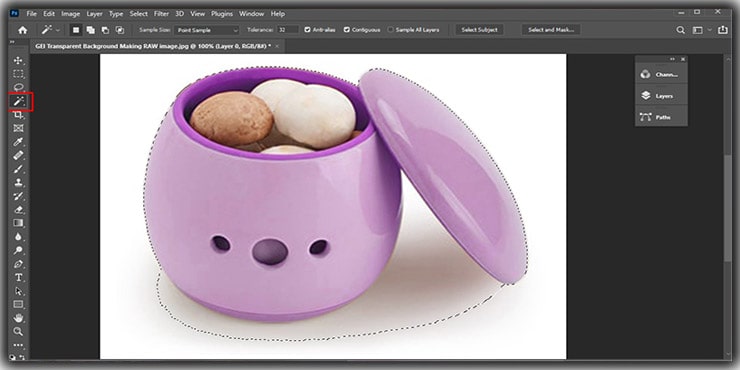Image resolution: width=740 pixels, height=370 pixels.
Task: Open the Layers panel
Action: click(x=661, y=96)
